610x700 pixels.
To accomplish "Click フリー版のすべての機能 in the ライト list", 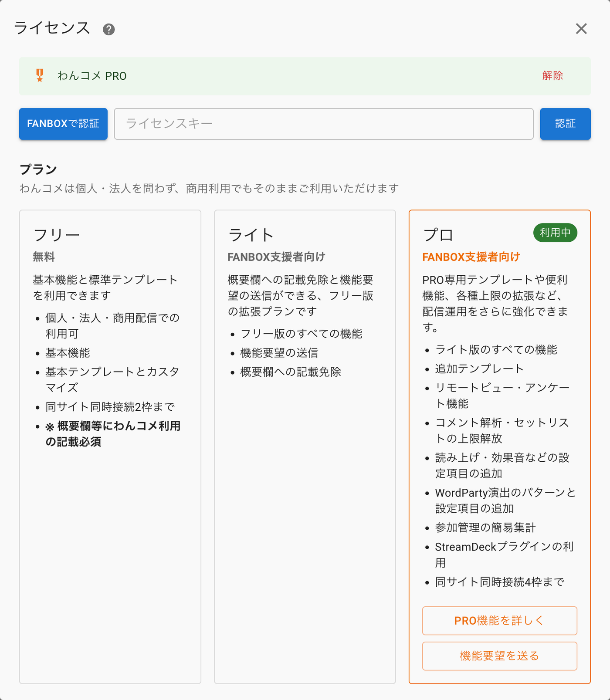I will [x=301, y=334].
